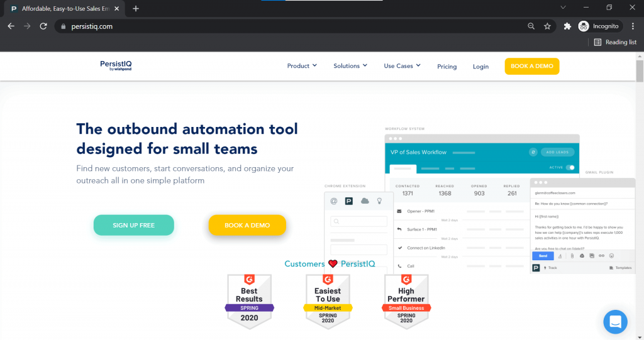Click the reply icon beside Surface 1 - PPM1
This screenshot has height=340, width=644.
(x=399, y=229)
